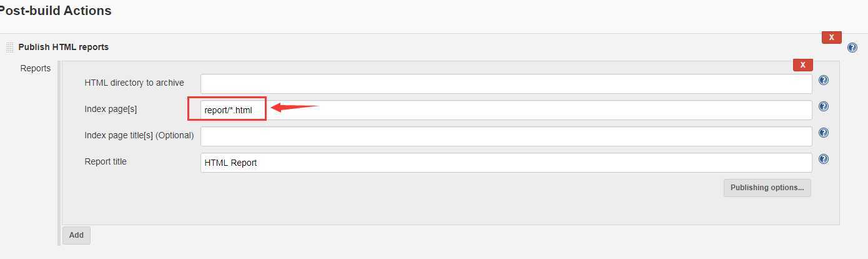Focus the HTML directory to archive input
Viewport: 868px width, 259px height.
point(506,84)
